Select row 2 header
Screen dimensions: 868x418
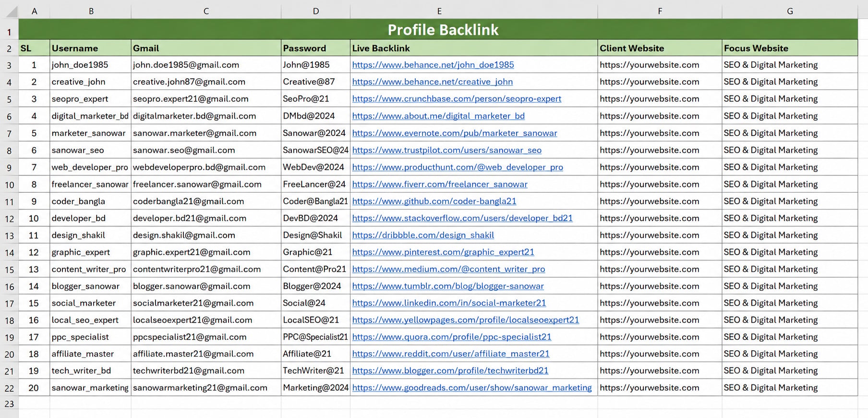(9, 49)
